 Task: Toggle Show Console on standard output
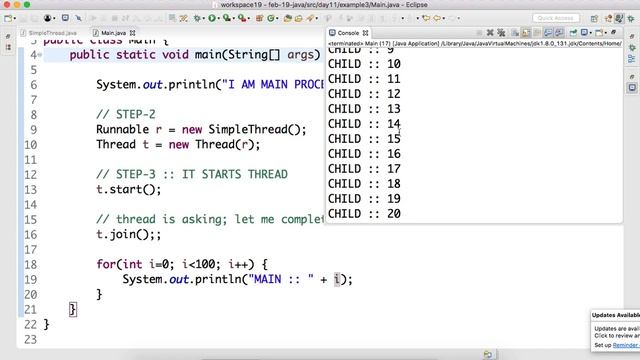pos(548,33)
